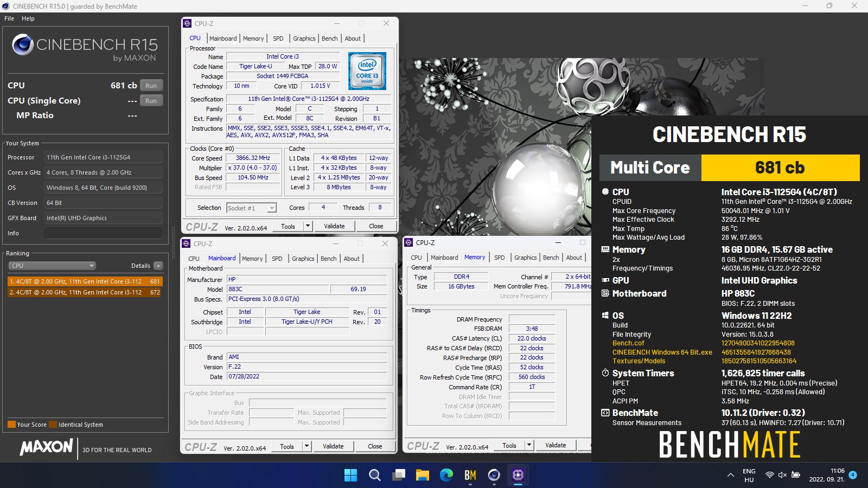868x488 pixels.
Task: Open Windows Start menu on taskbar
Action: [350, 476]
